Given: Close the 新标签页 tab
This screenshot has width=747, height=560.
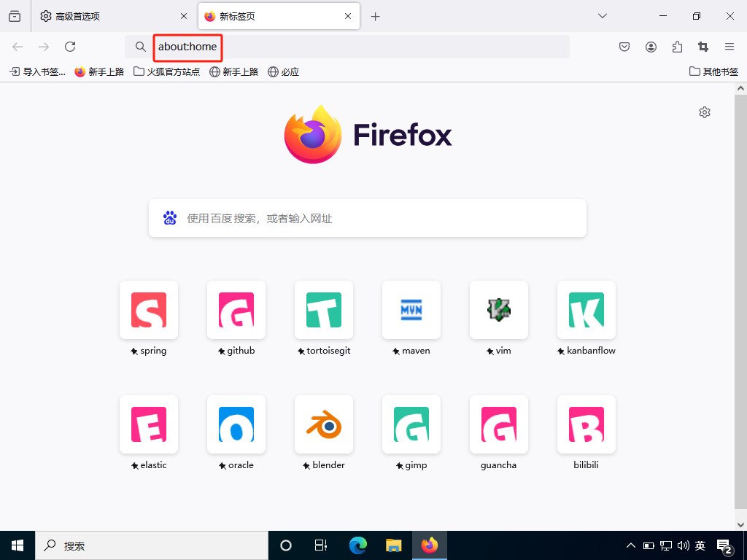Looking at the screenshot, I should pos(348,16).
